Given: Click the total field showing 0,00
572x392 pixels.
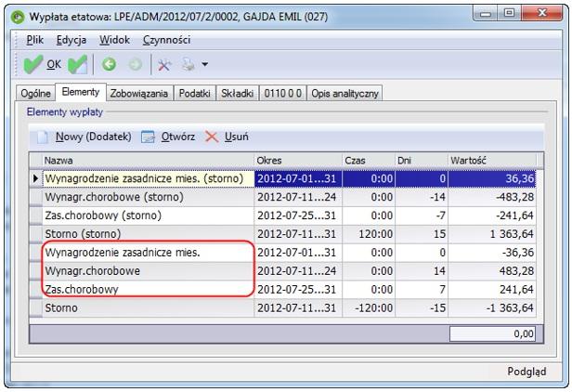Looking at the screenshot, I should [492, 334].
